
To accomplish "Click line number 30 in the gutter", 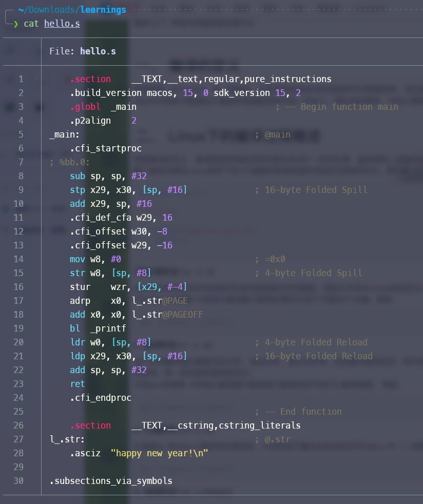I will pyautogui.click(x=18, y=481).
